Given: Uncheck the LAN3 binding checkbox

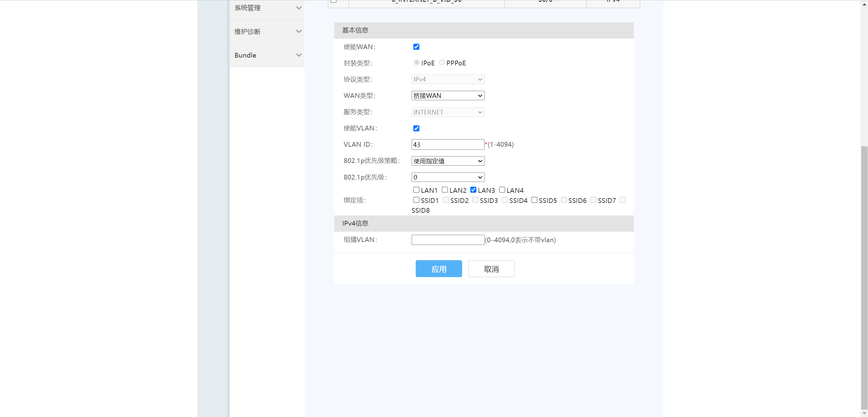Looking at the screenshot, I should [x=473, y=190].
